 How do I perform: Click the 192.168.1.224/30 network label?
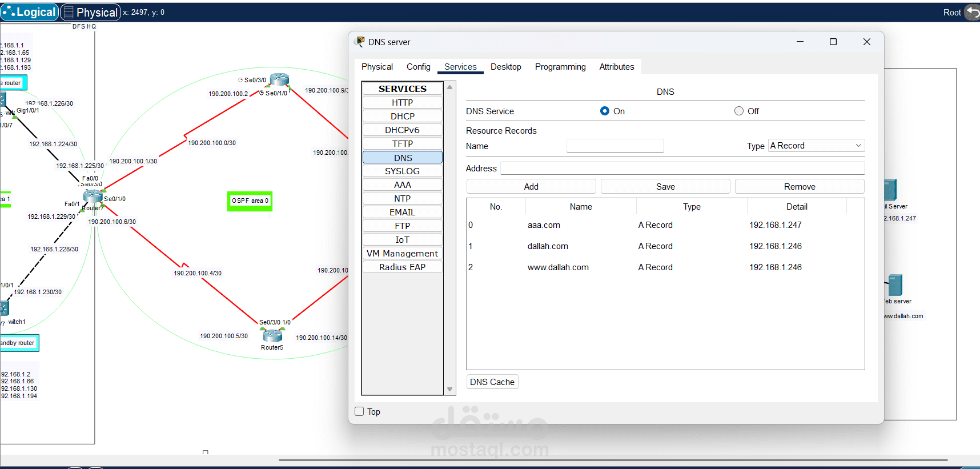coord(53,144)
